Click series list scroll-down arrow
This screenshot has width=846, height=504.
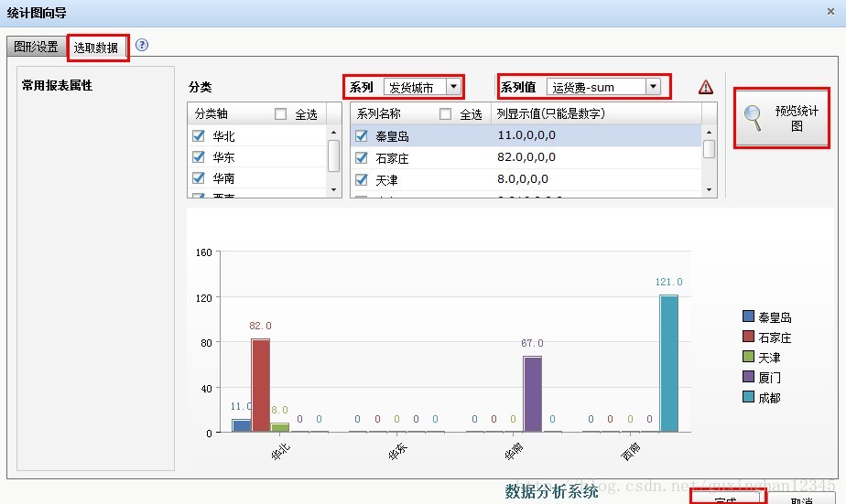[709, 189]
